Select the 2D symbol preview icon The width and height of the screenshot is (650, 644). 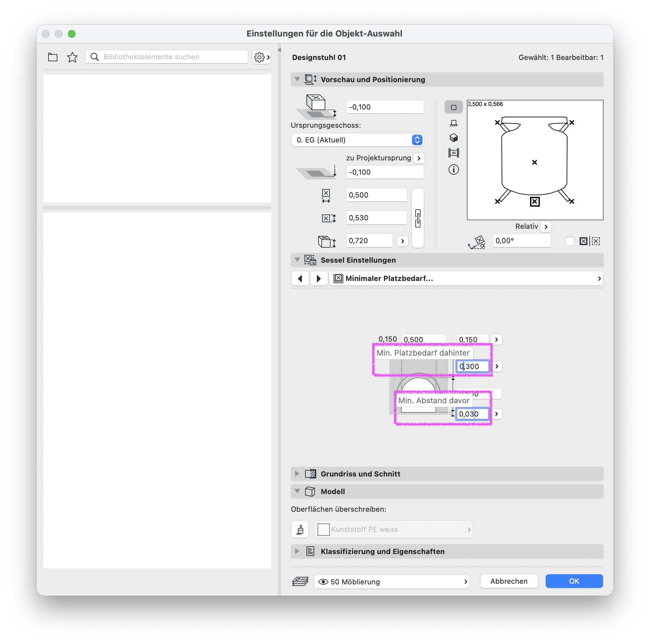(453, 107)
